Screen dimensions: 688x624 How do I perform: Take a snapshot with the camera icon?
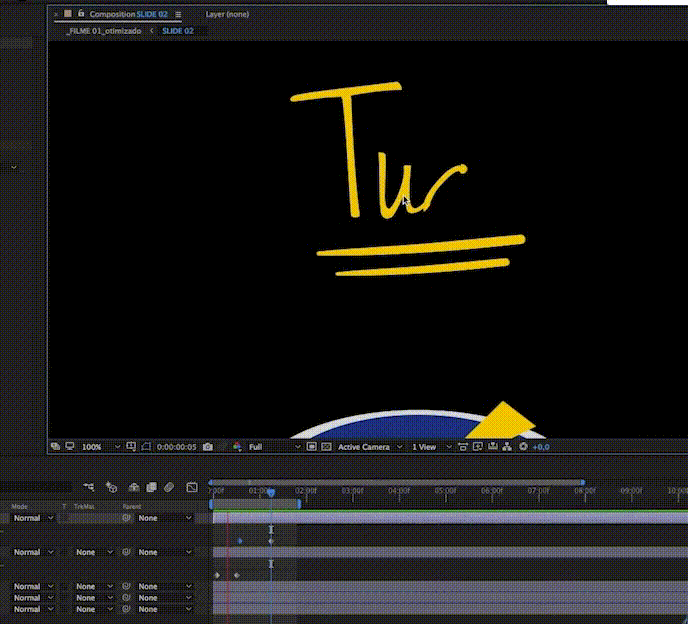[208, 447]
